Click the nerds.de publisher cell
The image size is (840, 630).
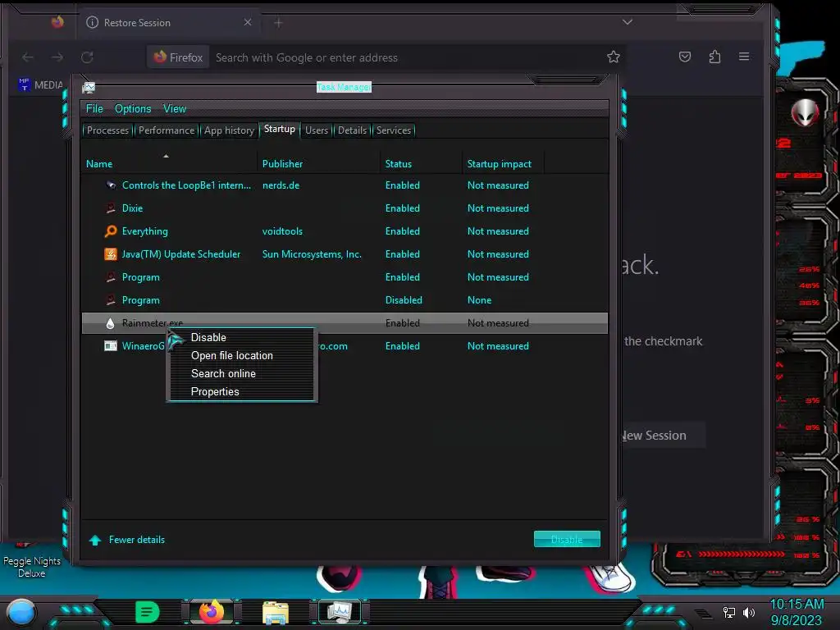(x=281, y=185)
